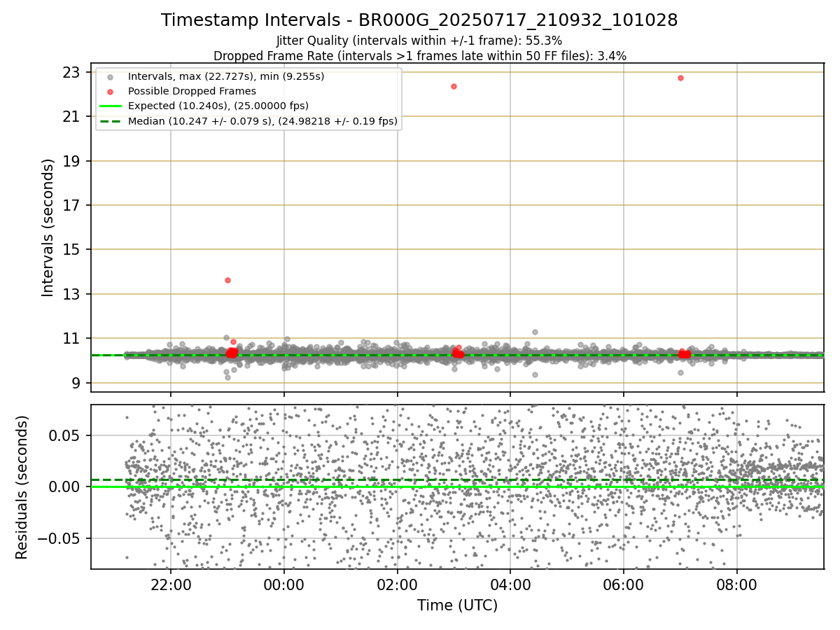840x630 pixels.
Task: Click the solid green line sample beside 'Expected' legend entry
Action: coord(110,106)
